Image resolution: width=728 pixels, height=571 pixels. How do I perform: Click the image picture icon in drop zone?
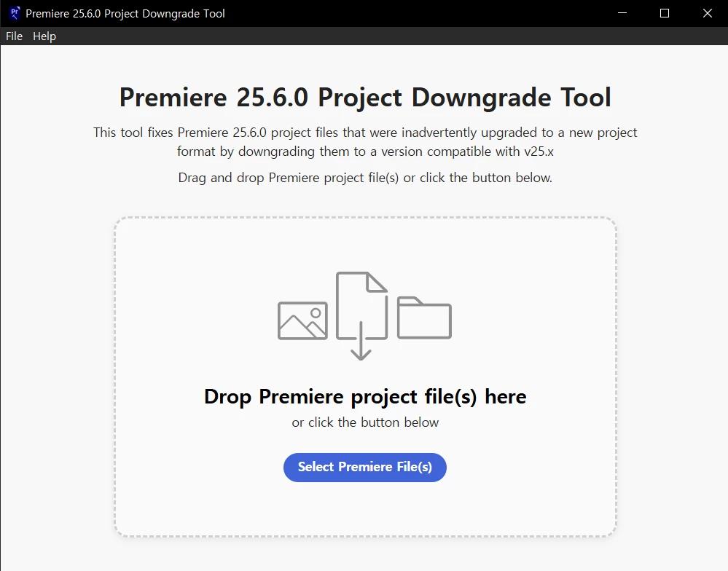point(302,320)
